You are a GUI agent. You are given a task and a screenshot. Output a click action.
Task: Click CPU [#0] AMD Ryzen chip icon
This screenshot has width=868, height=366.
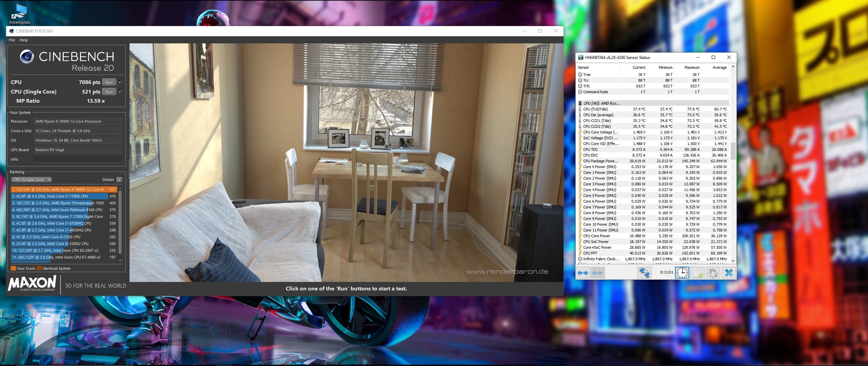(580, 103)
